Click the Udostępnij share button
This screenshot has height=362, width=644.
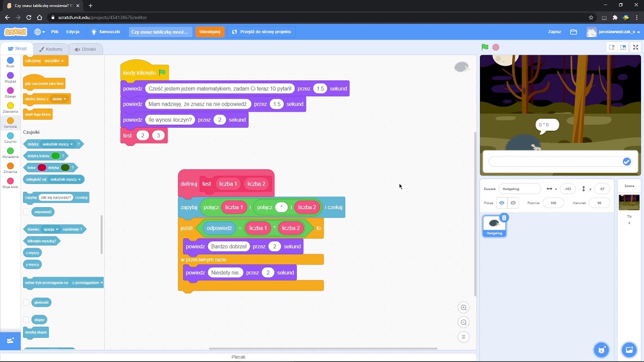pyautogui.click(x=210, y=32)
